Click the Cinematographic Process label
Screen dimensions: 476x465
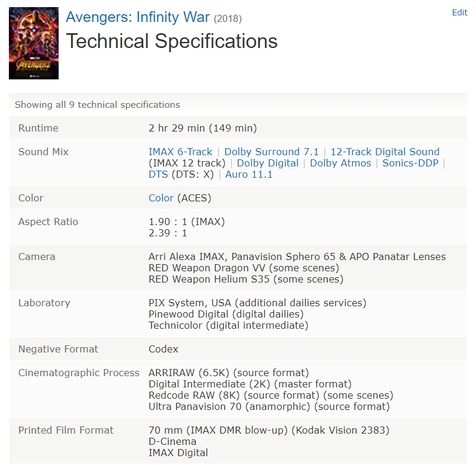(x=79, y=373)
